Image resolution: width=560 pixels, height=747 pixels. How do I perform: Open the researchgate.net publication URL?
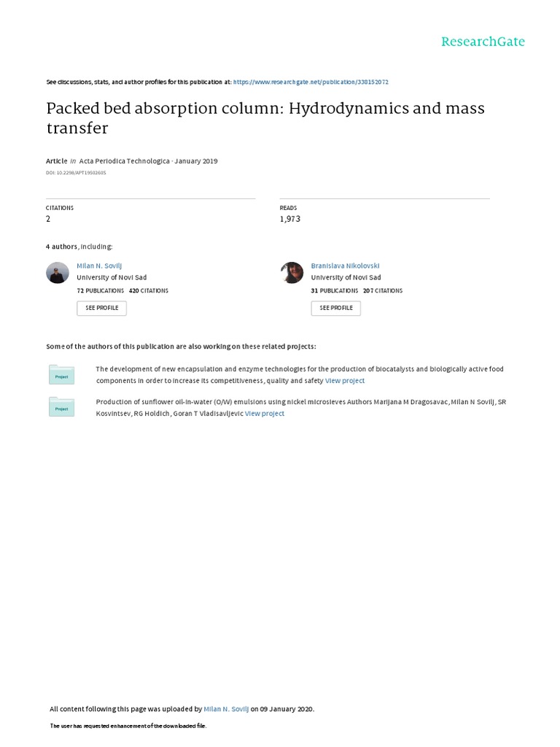pos(316,82)
